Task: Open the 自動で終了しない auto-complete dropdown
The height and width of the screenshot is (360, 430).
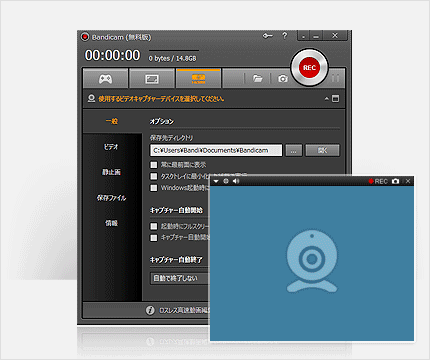Action: pos(179,278)
